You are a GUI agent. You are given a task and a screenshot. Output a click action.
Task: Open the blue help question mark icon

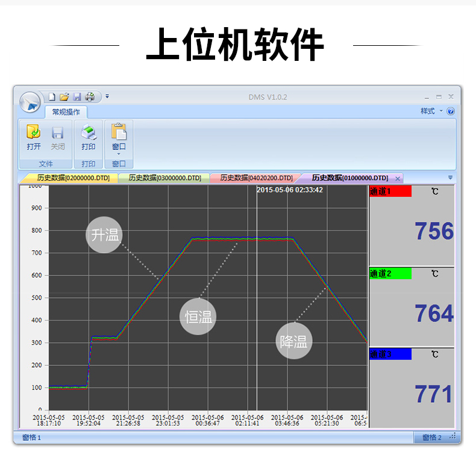[451, 112]
